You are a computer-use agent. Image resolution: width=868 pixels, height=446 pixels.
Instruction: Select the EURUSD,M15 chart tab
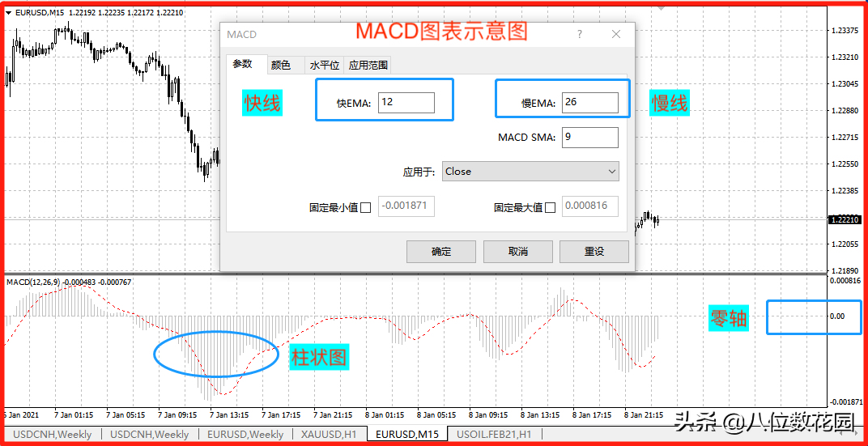(x=407, y=435)
